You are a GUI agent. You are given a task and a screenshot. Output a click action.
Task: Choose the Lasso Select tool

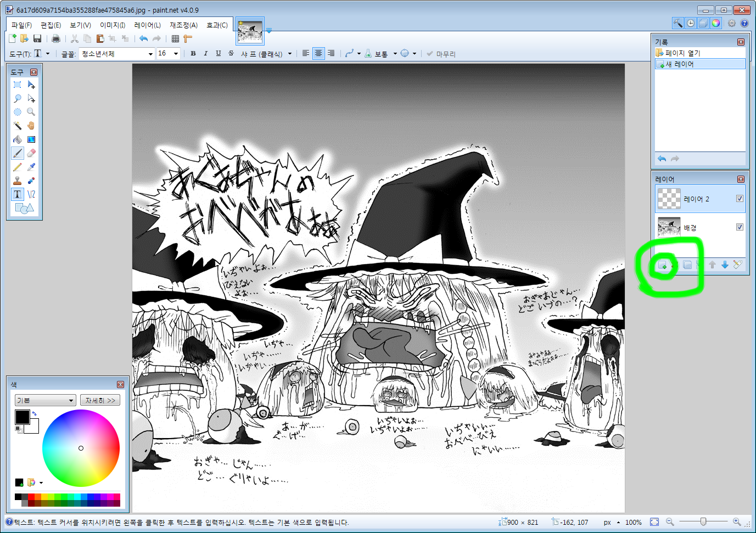coord(18,98)
